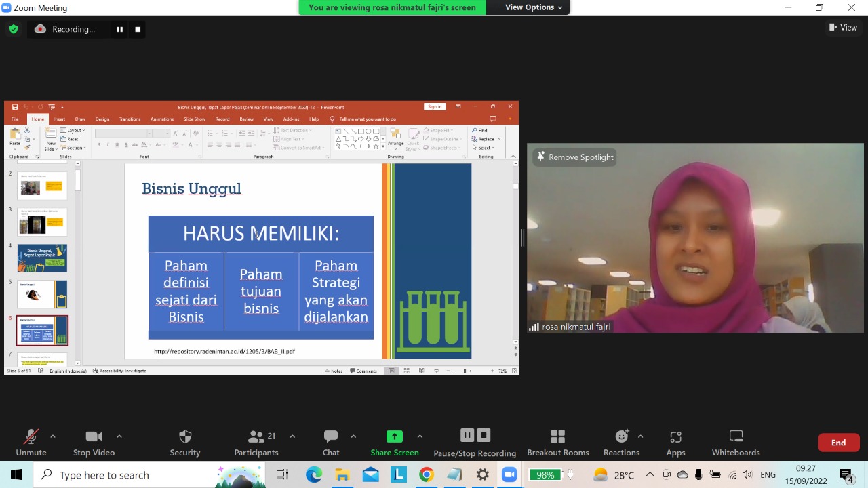The height and width of the screenshot is (488, 868).
Task: Pause the recording in top bar
Action: (x=120, y=29)
